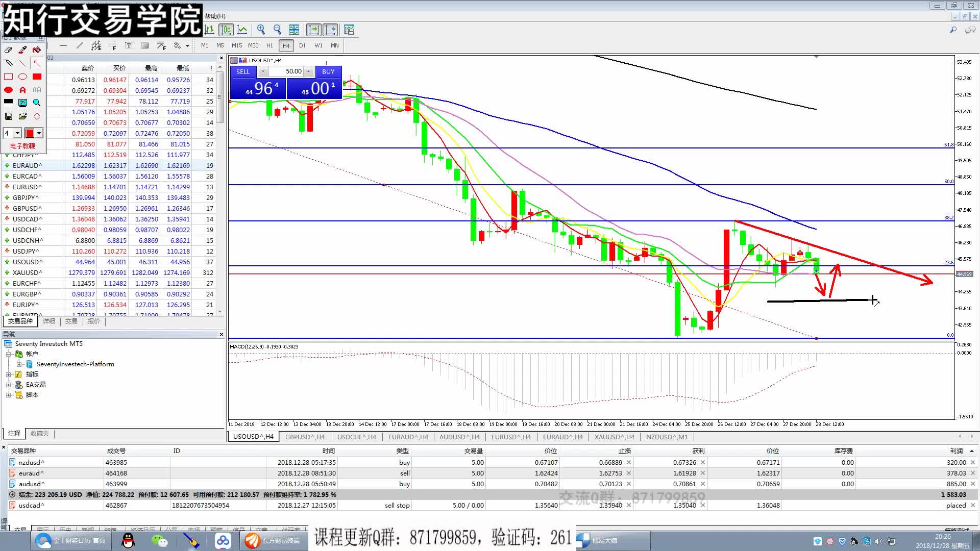
Task: Switch chart to line chart display
Action: pos(242,30)
